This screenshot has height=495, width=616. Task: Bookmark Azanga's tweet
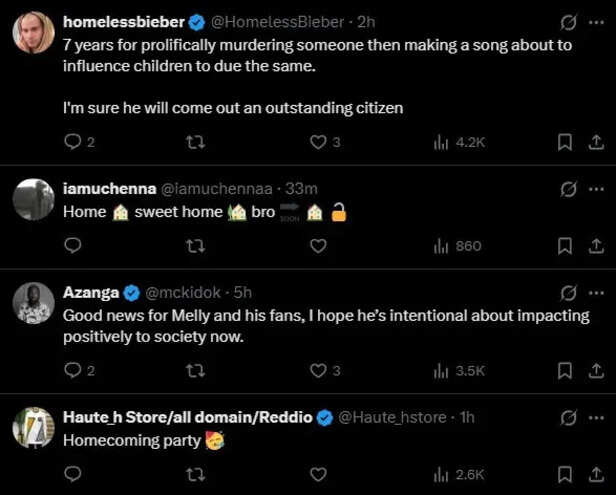point(564,370)
